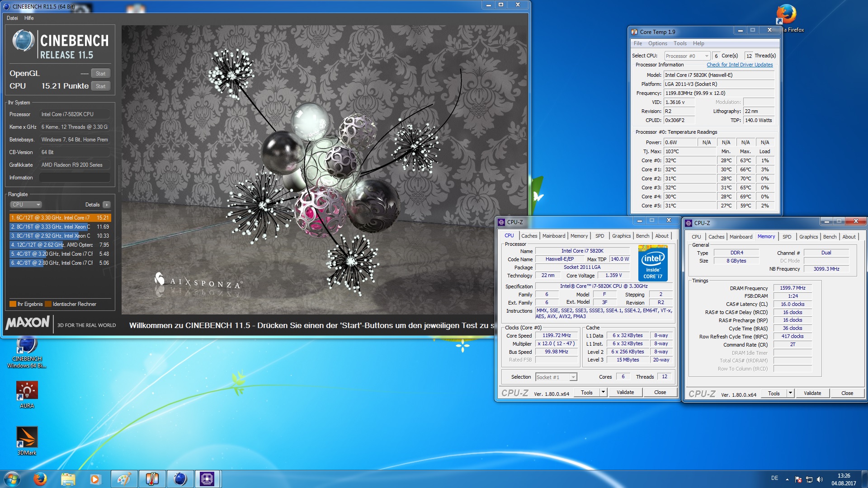Click the Core Speed value 1199.72 MHz
This screenshot has width=868, height=488.
coord(557,335)
